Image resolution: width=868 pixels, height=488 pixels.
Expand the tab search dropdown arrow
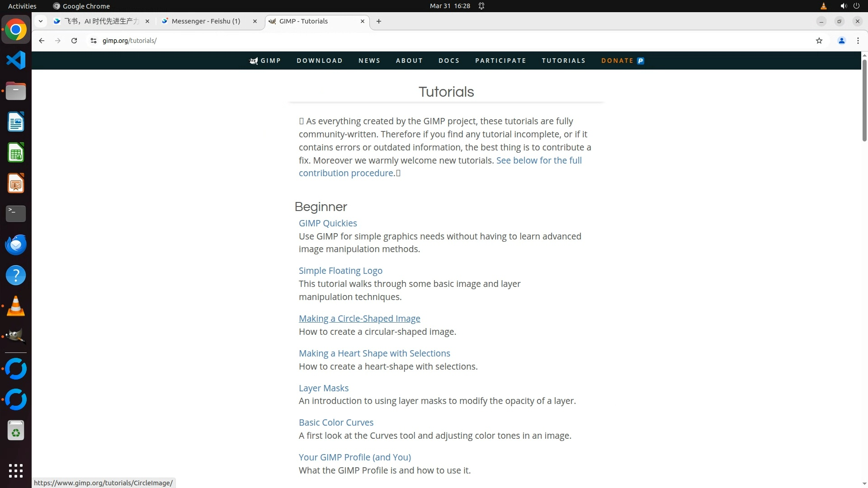click(41, 21)
